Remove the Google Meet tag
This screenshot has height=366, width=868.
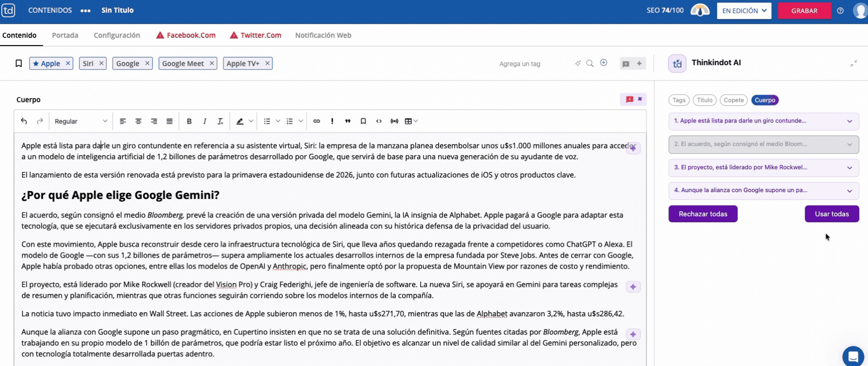pos(212,63)
